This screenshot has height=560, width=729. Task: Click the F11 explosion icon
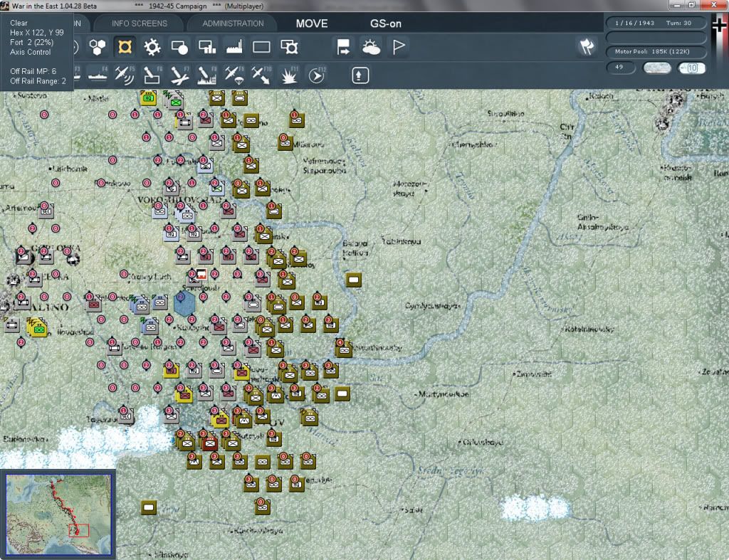[289, 75]
